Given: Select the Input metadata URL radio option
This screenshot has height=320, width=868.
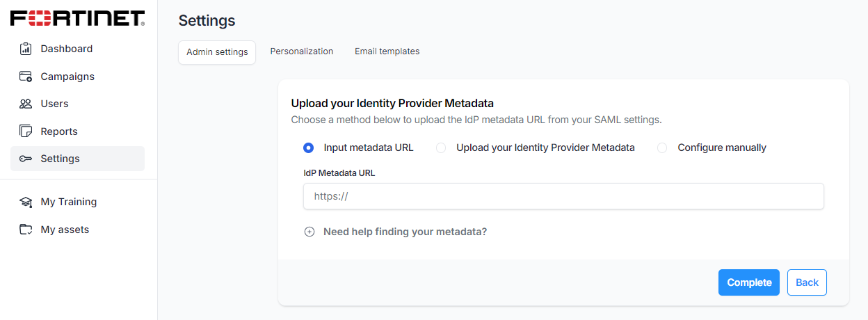Looking at the screenshot, I should [309, 147].
